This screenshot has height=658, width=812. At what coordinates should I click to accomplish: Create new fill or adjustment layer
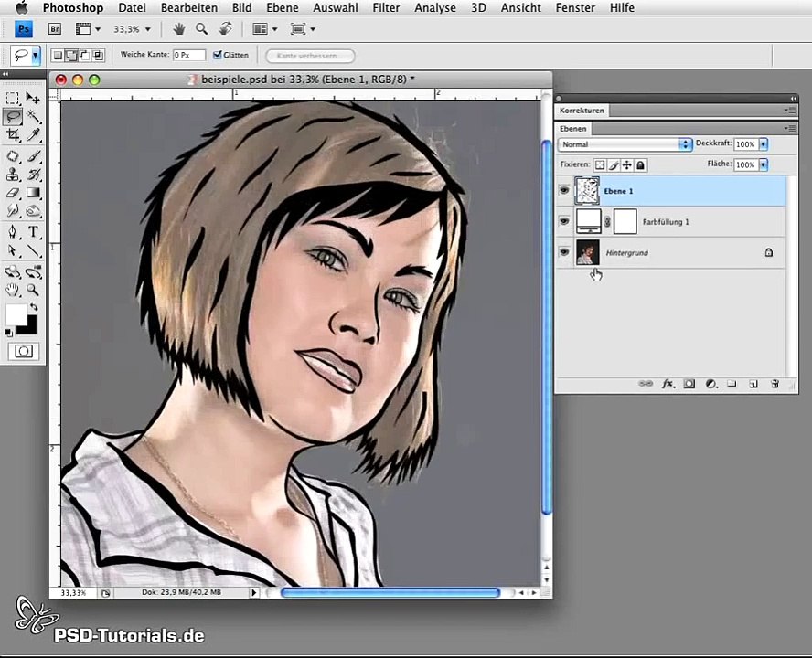click(711, 384)
